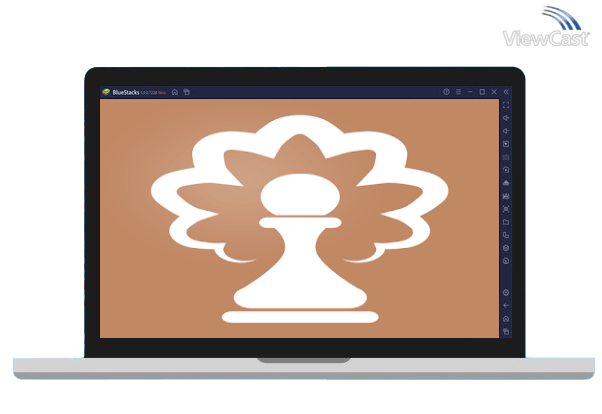This screenshot has height=414, width=602.
Task: Open the keyboard game controls icon
Action: tap(506, 157)
